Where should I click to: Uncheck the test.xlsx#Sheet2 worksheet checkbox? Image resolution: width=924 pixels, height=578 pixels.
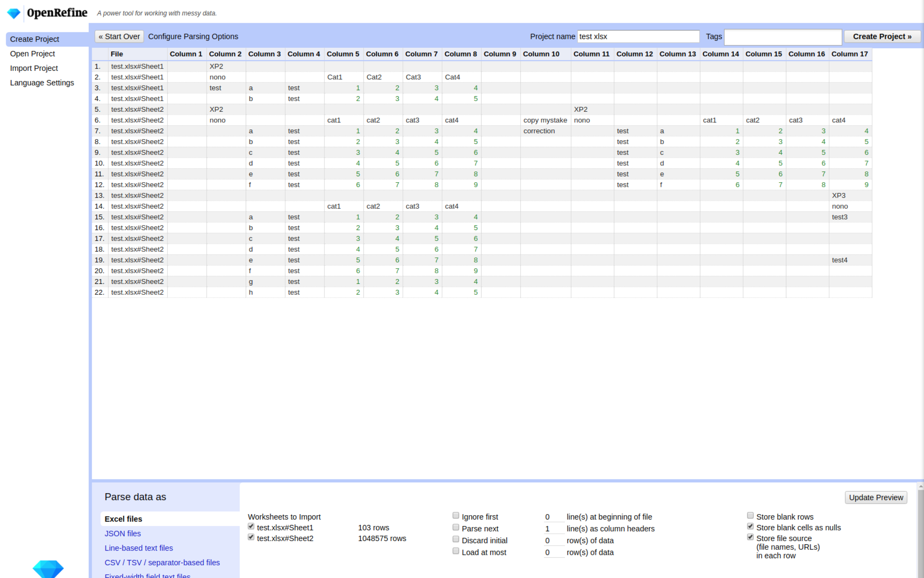(251, 537)
